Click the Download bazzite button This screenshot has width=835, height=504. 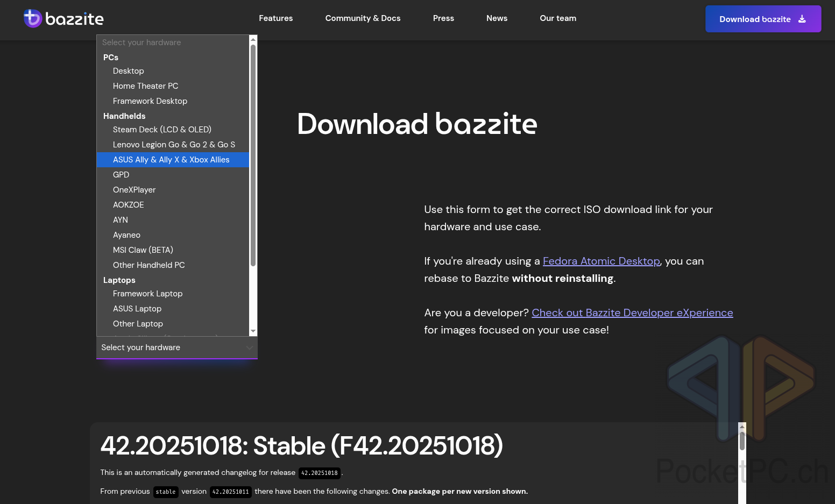pyautogui.click(x=762, y=19)
